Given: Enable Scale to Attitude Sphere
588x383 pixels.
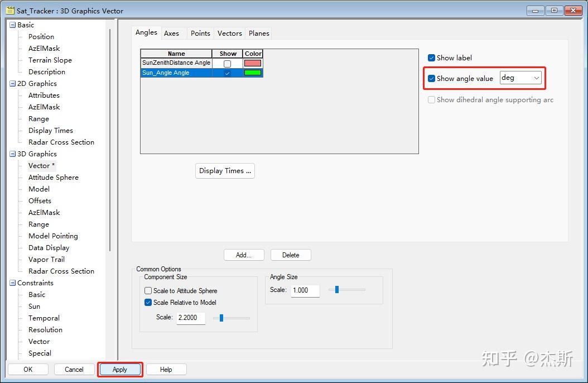Looking at the screenshot, I should pyautogui.click(x=148, y=291).
